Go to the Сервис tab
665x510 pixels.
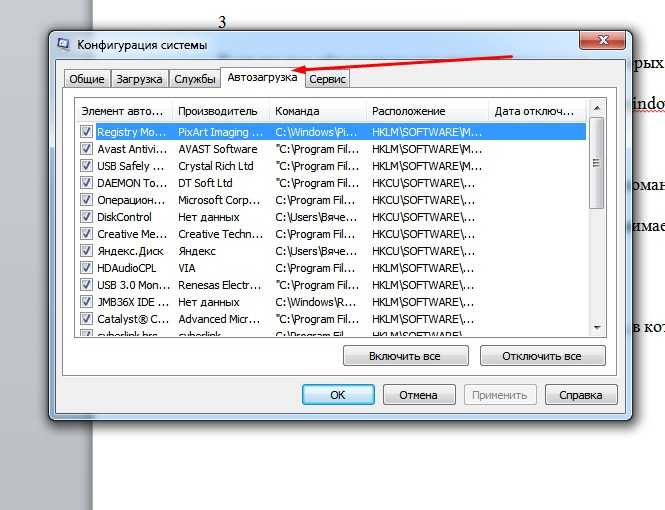tap(327, 79)
